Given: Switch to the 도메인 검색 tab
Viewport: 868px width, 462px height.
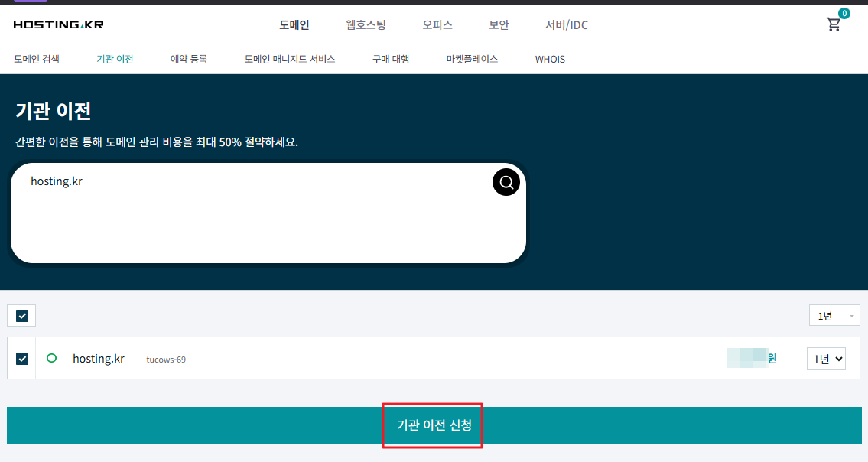Looking at the screenshot, I should 37,59.
